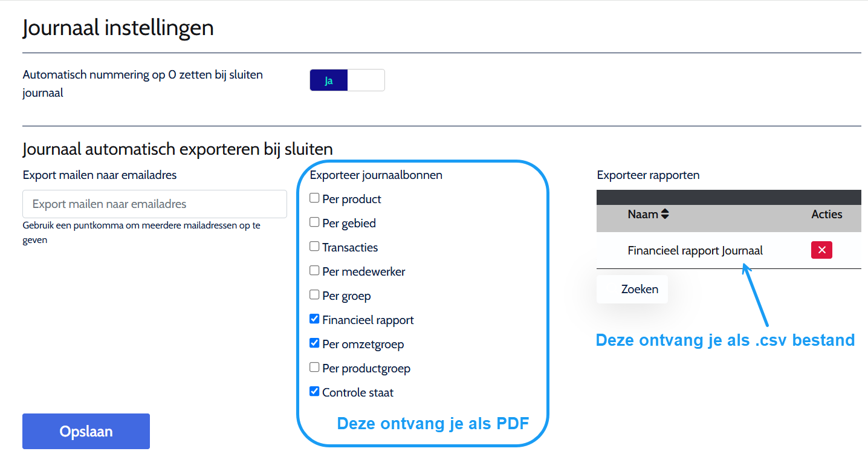
Task: Click the export email address field
Action: (x=154, y=204)
